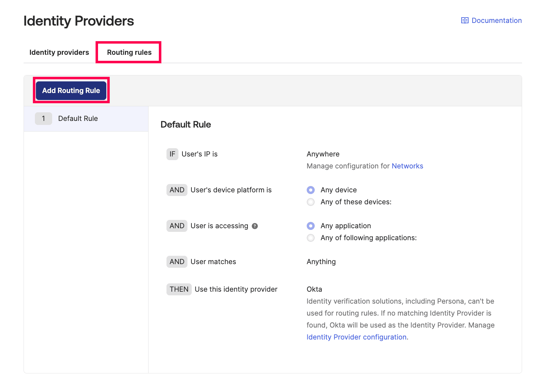
Task: Click the AND badge beside User's device platform
Action: tap(177, 190)
